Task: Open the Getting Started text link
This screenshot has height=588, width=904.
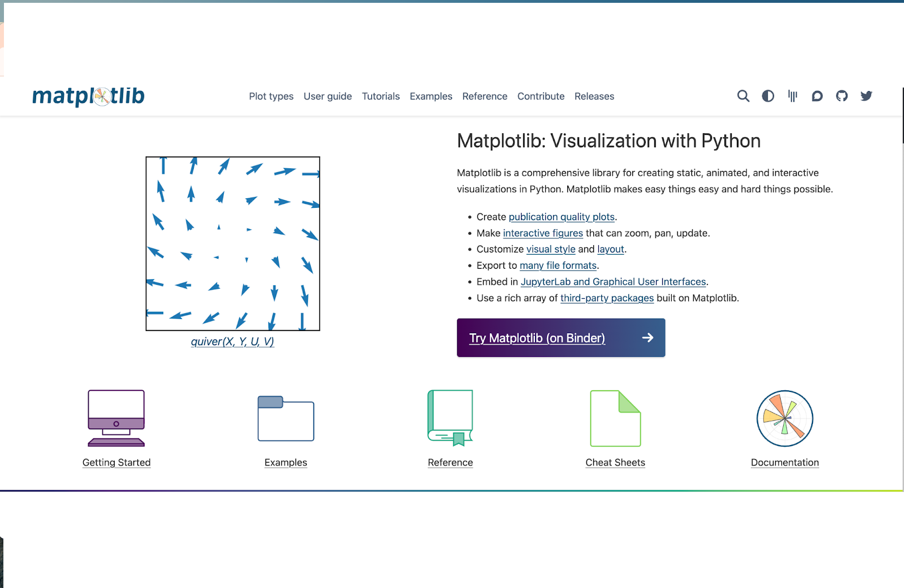Action: point(116,462)
